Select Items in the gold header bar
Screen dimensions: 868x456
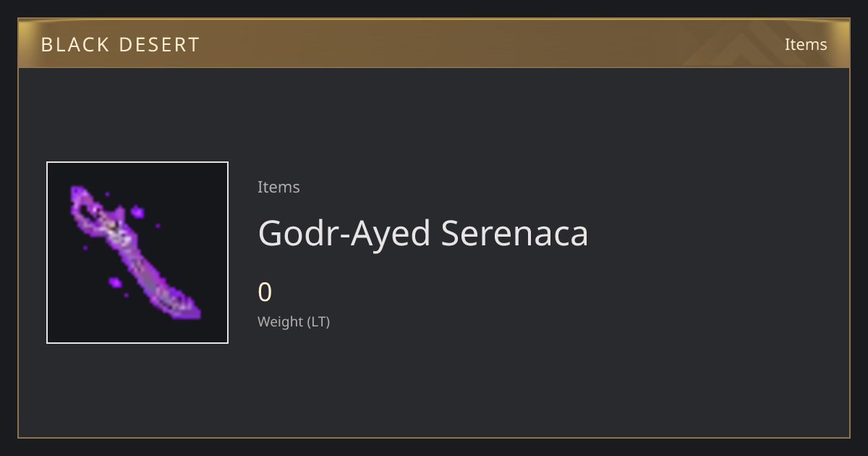point(806,44)
